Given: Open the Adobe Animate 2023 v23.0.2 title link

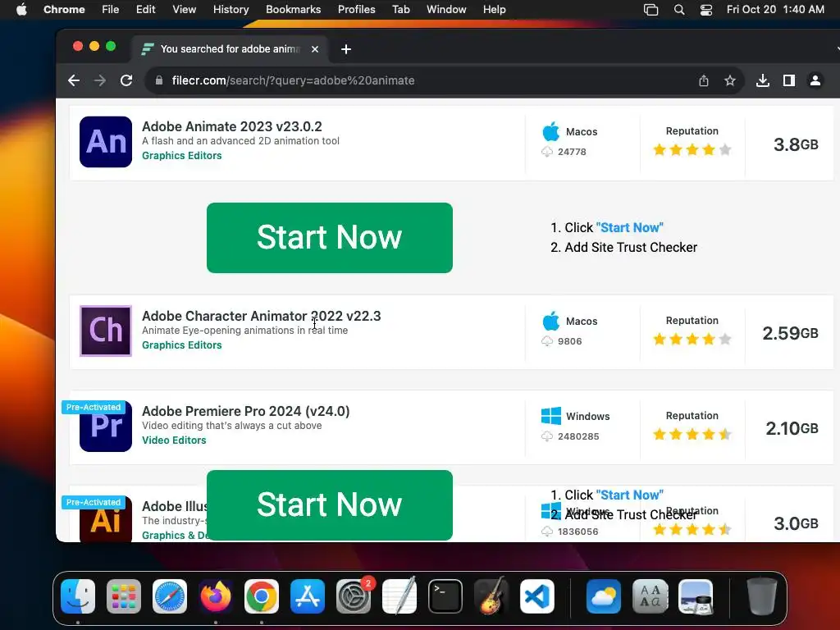Looking at the screenshot, I should pos(232,126).
